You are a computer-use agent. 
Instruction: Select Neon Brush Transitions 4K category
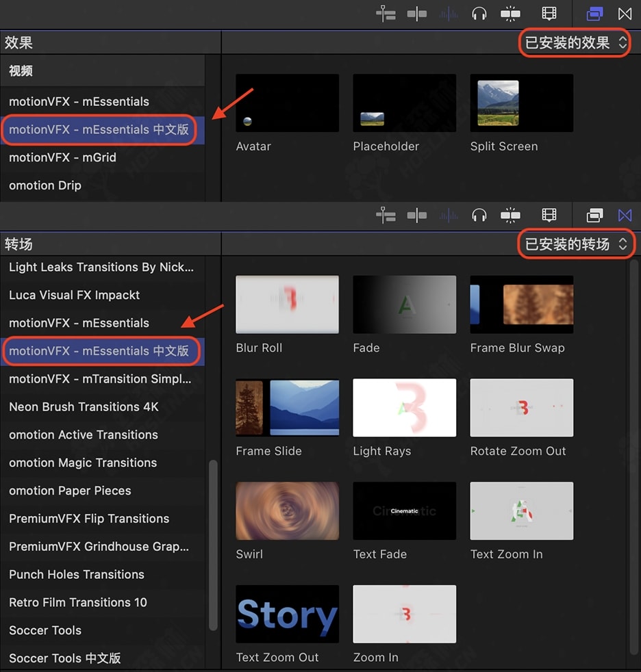pyautogui.click(x=103, y=406)
